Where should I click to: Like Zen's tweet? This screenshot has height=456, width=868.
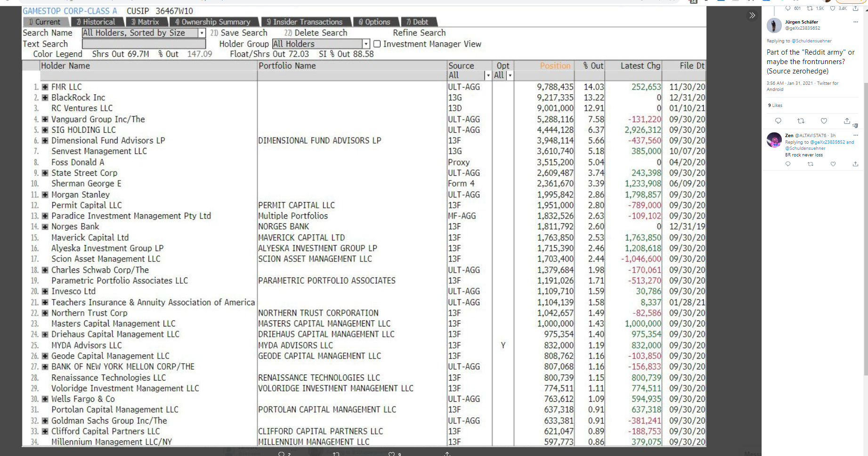click(833, 164)
